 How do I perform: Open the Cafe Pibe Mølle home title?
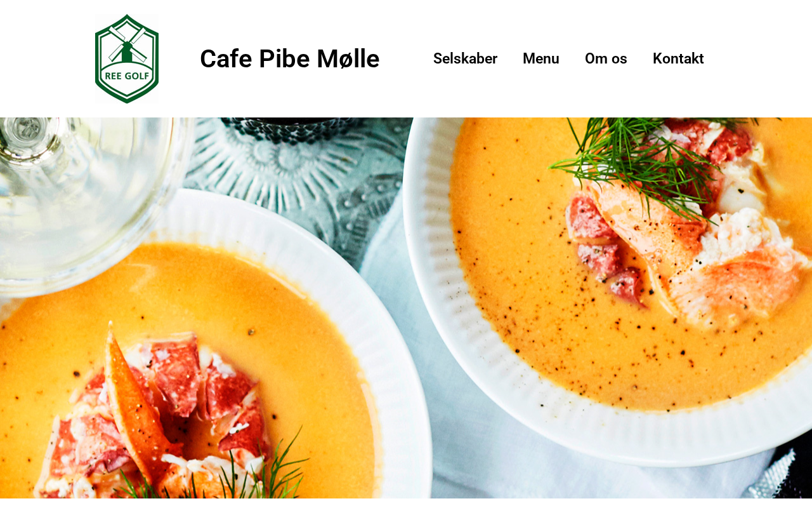coord(289,58)
